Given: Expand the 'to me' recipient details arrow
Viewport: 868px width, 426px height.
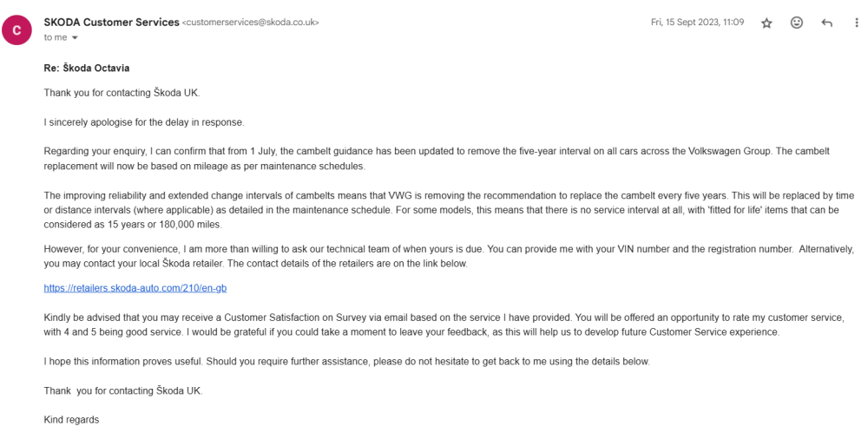Looking at the screenshot, I should point(75,37).
